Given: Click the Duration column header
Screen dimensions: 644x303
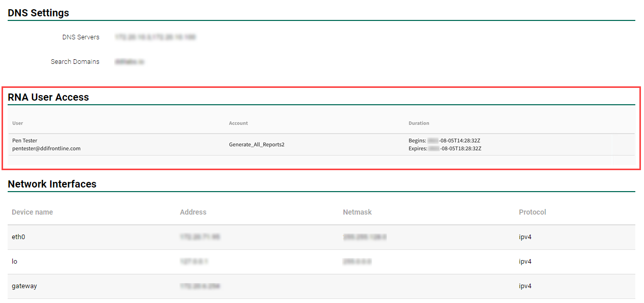Looking at the screenshot, I should [x=419, y=123].
